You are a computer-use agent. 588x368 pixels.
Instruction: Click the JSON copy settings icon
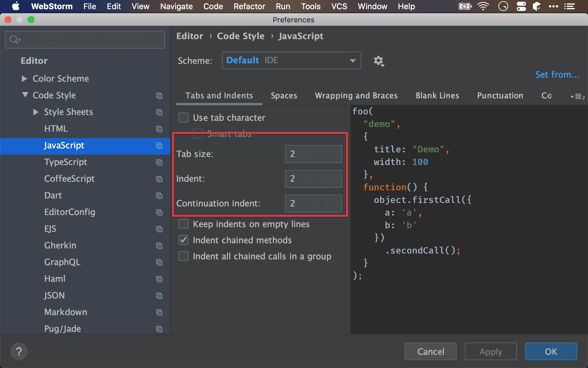(x=159, y=295)
